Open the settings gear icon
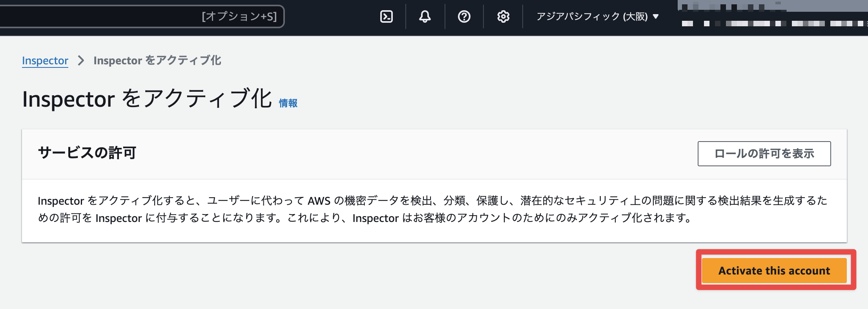The image size is (868, 309). click(x=503, y=16)
